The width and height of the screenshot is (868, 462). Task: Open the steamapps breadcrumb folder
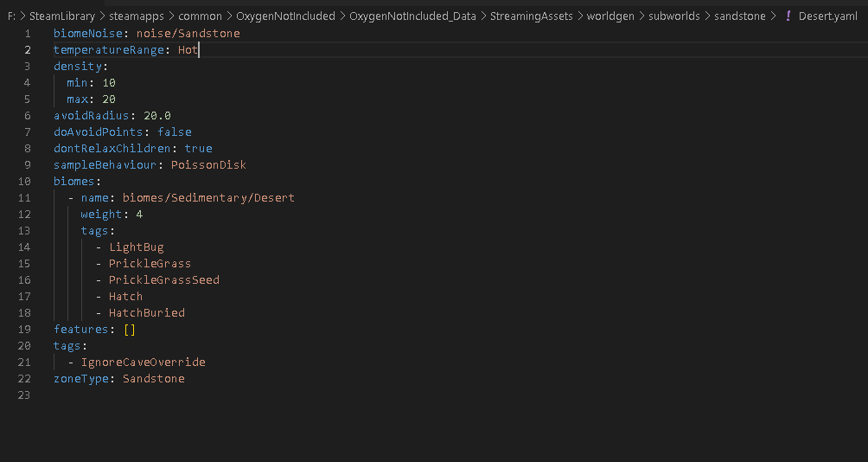click(x=136, y=16)
